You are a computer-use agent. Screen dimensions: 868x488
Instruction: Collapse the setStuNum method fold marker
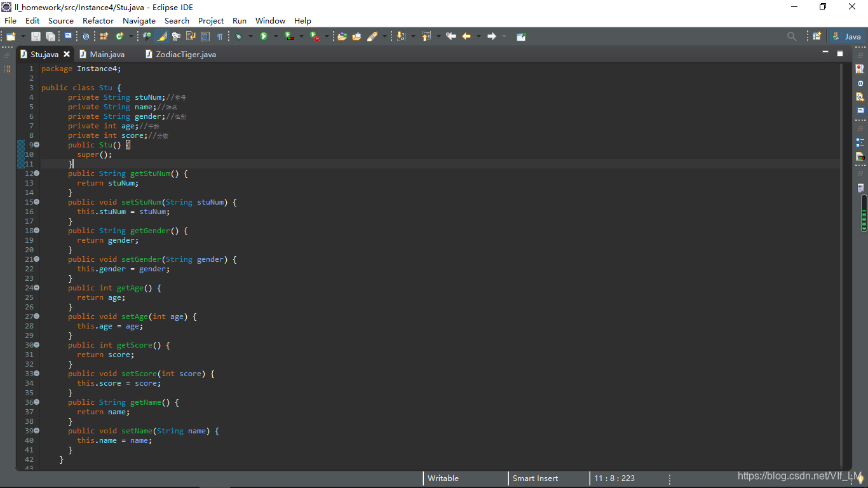tap(37, 202)
